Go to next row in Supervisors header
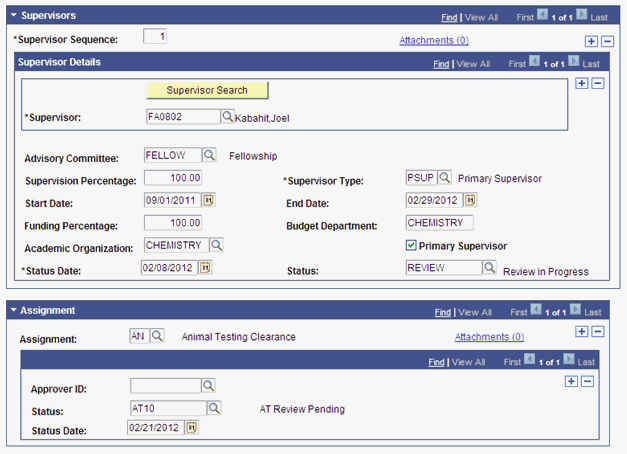This screenshot has width=627, height=454. (582, 15)
